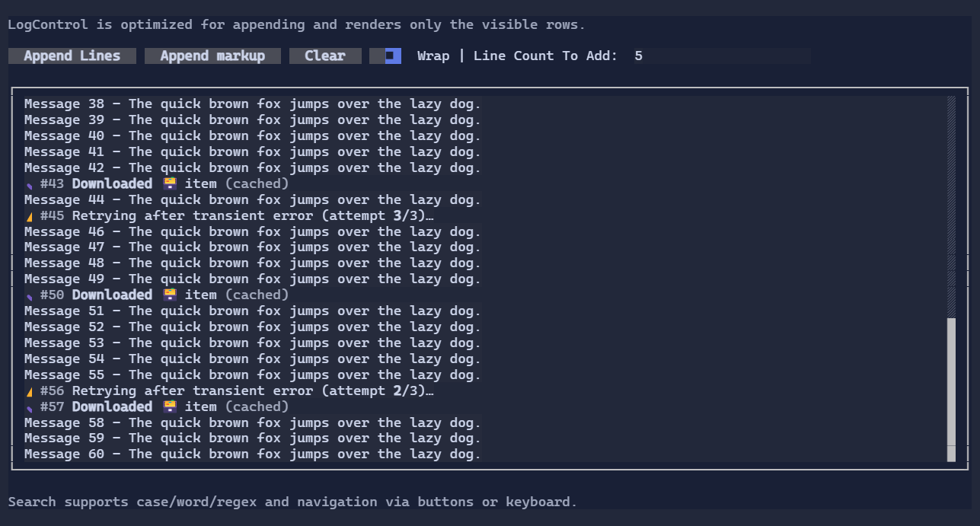Click the LogControl description text at top
This screenshot has width=980, height=526.
coord(296,24)
